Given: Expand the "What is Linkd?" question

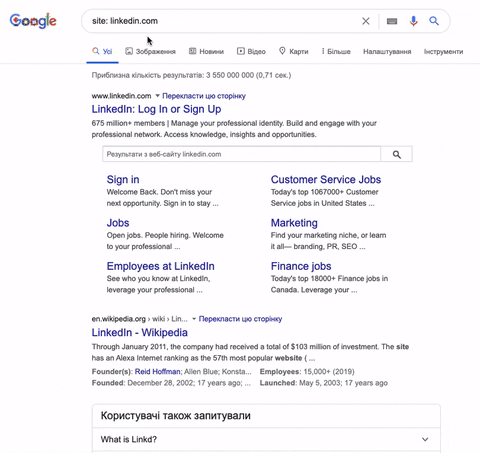Looking at the screenshot, I should [x=266, y=439].
